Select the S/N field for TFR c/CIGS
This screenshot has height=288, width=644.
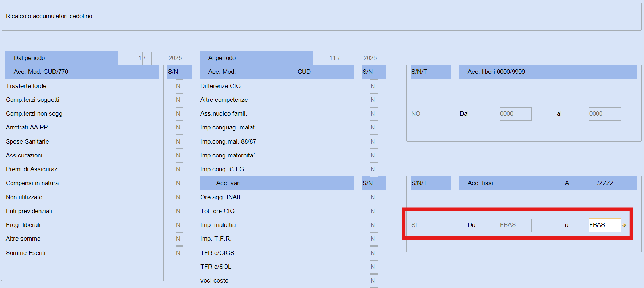pos(374,253)
